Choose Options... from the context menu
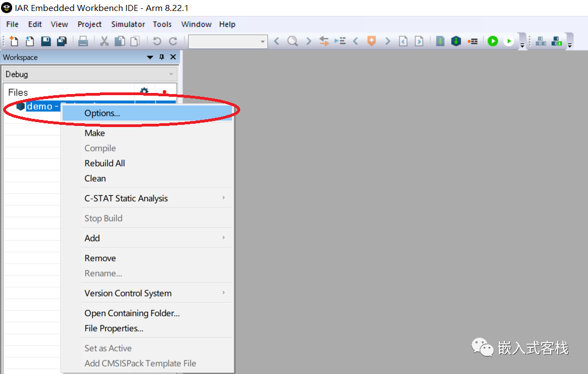This screenshot has height=374, width=588. [x=147, y=113]
